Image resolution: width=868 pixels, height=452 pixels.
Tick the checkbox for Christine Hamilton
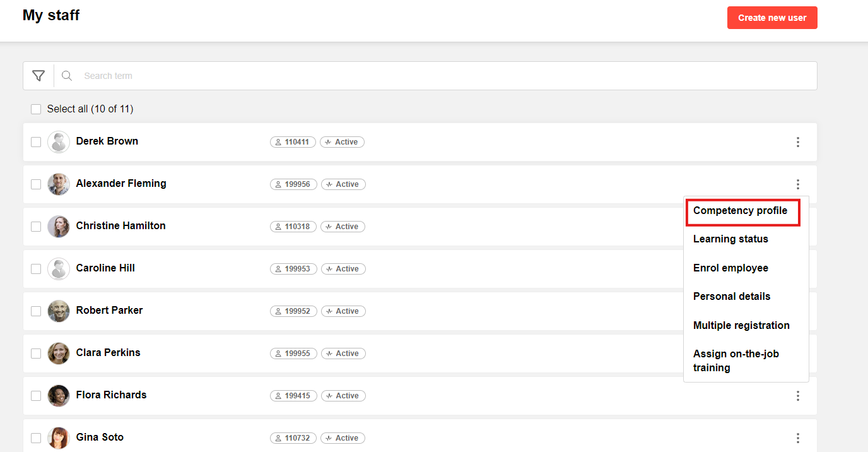click(36, 227)
